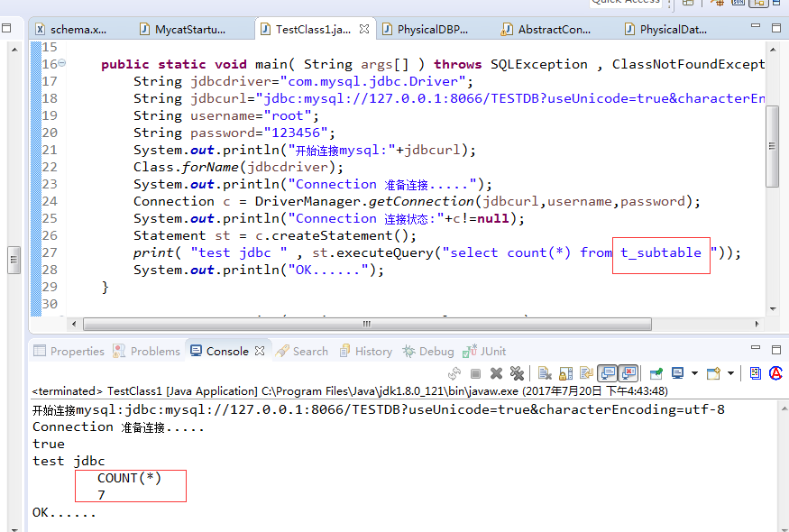Open the JUnit view tab

tap(484, 352)
